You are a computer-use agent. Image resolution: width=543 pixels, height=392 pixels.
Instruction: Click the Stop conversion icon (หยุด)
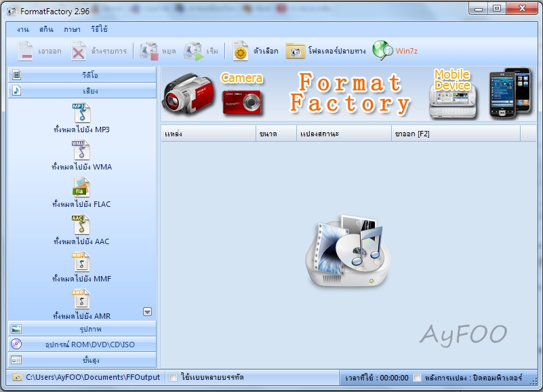point(149,51)
